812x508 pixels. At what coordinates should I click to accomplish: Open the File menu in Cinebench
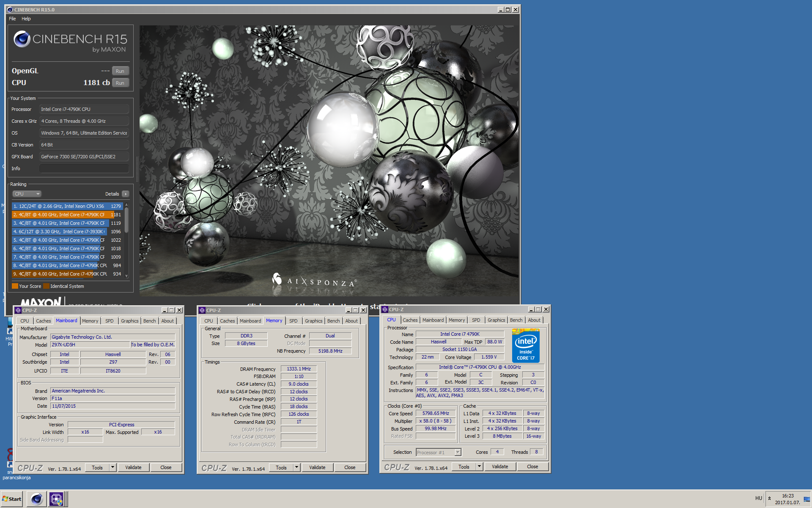12,19
